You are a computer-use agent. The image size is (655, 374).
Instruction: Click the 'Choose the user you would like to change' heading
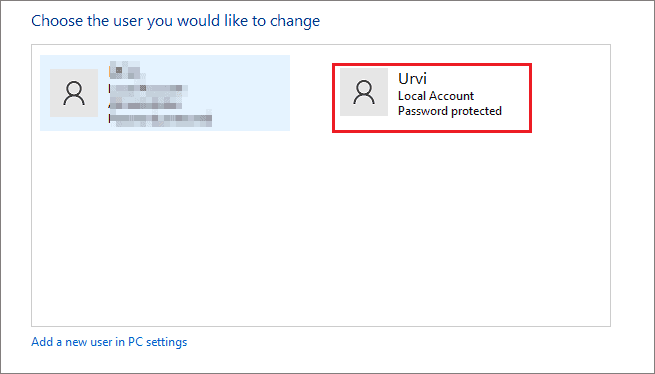pos(175,21)
